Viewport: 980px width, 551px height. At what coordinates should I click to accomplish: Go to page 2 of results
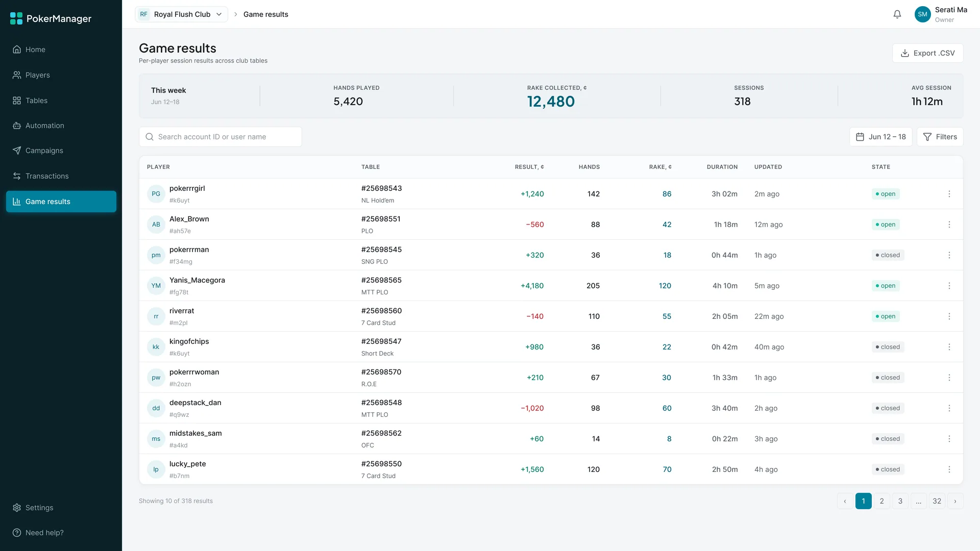pyautogui.click(x=881, y=501)
